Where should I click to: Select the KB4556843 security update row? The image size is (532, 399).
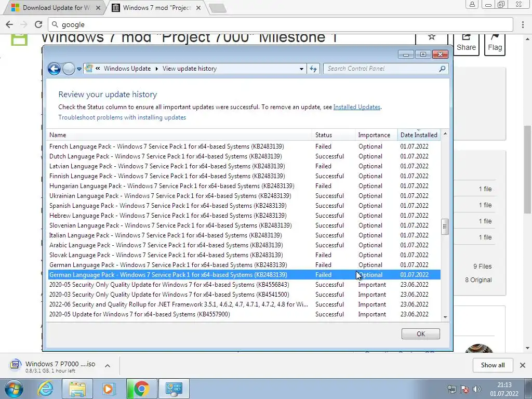click(244, 285)
